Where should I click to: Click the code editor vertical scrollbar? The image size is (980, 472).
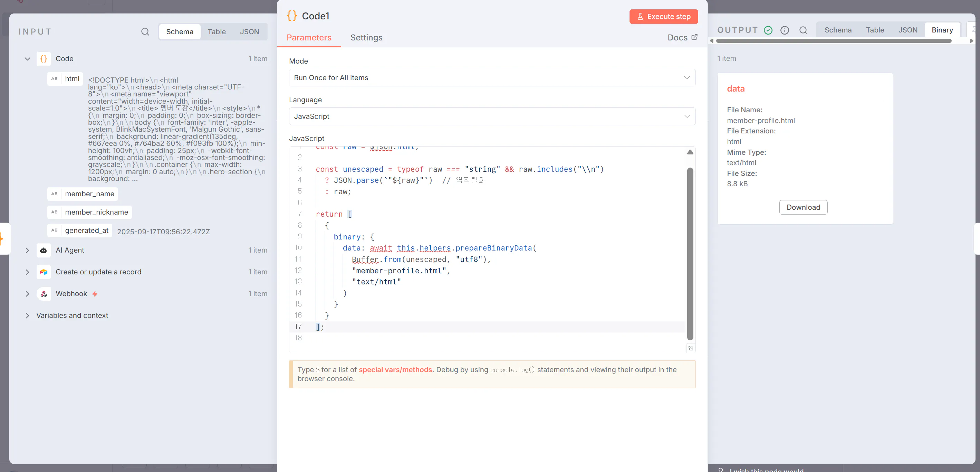point(690,253)
